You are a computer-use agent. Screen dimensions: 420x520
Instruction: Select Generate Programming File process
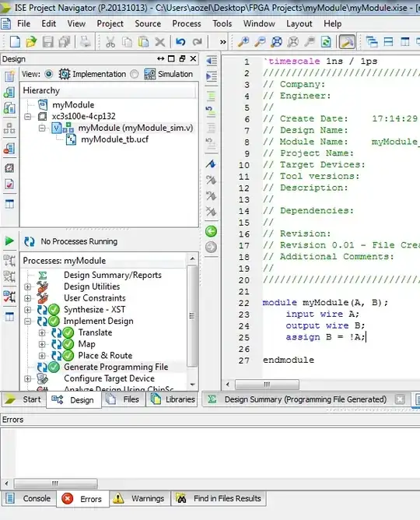click(116, 367)
